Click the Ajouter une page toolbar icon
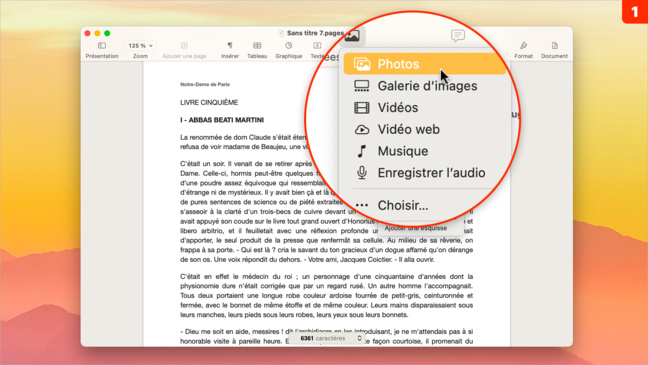The image size is (648, 365). pos(184,45)
